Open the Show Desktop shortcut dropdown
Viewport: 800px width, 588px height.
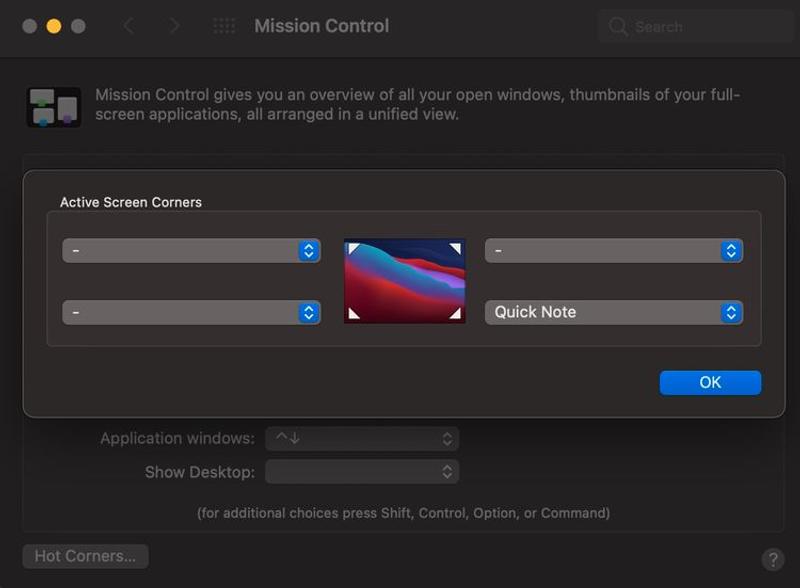[362, 471]
